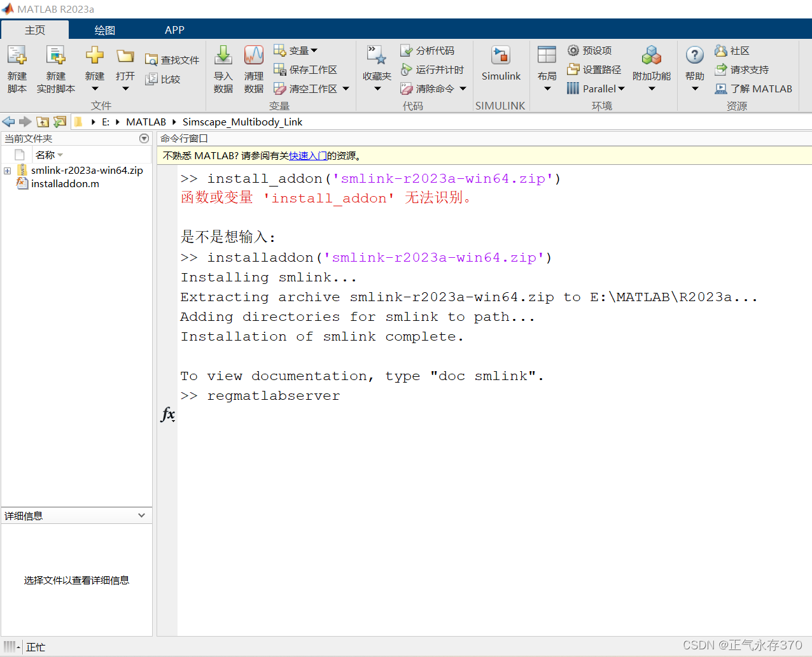Switch to the 绘图 ribbon tab
The image size is (812, 657).
[104, 29]
